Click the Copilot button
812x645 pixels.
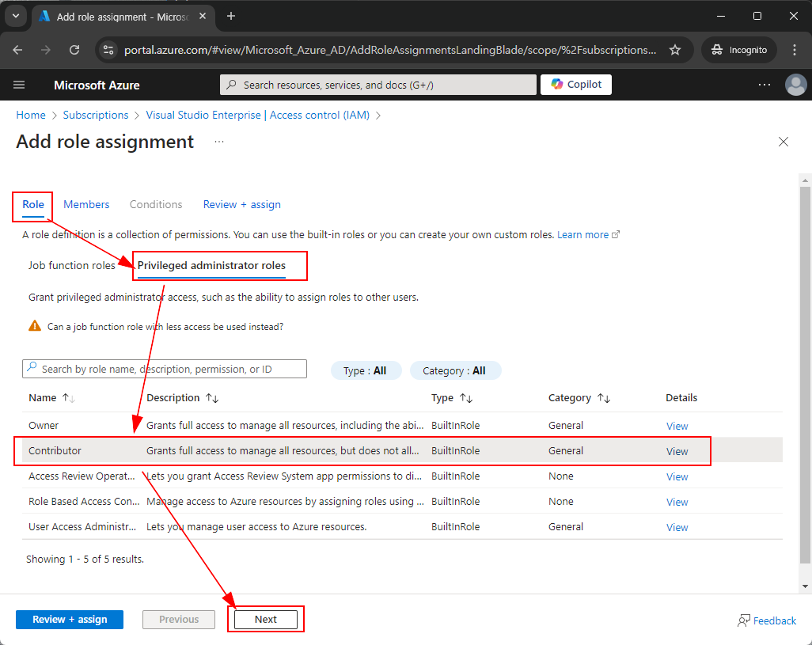[576, 85]
